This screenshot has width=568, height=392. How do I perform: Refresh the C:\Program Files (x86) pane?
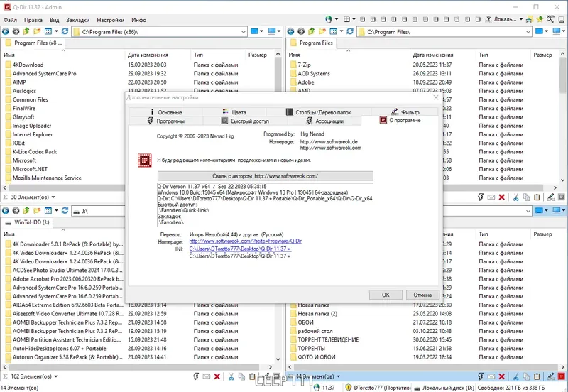click(x=65, y=31)
